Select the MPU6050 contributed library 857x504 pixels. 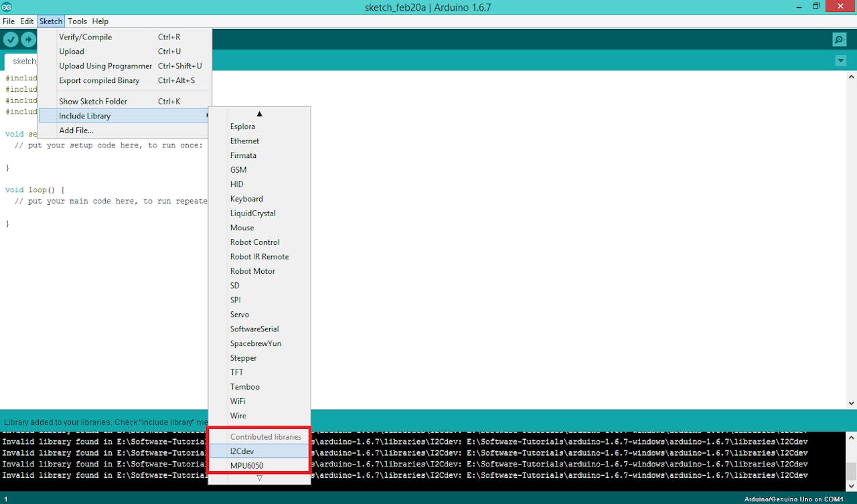[246, 465]
